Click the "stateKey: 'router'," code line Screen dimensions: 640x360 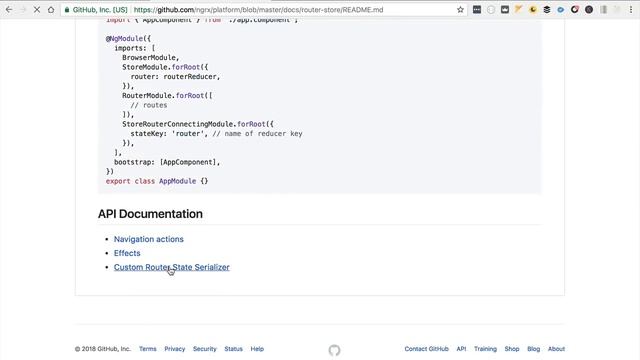pyautogui.click(x=169, y=133)
